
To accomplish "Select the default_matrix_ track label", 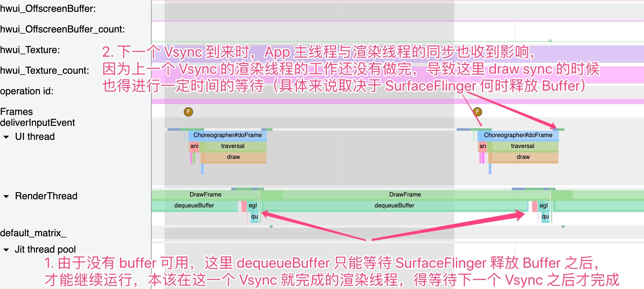I will (33, 233).
